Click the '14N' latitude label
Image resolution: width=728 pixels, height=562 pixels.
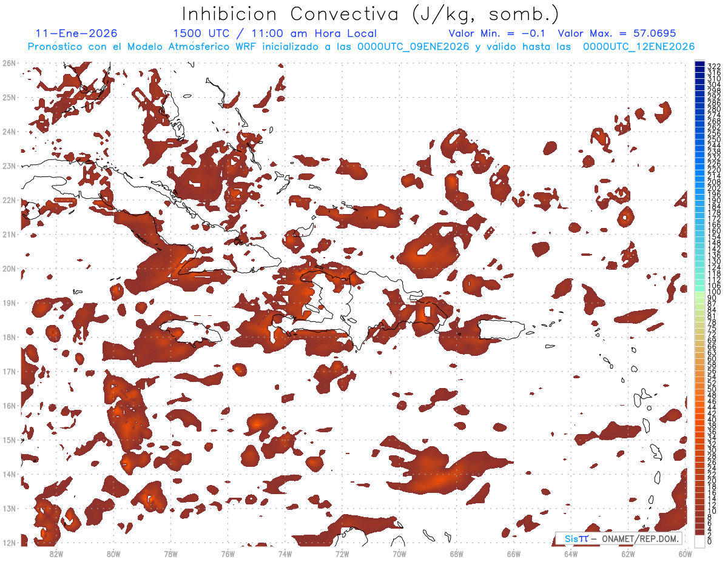point(9,474)
